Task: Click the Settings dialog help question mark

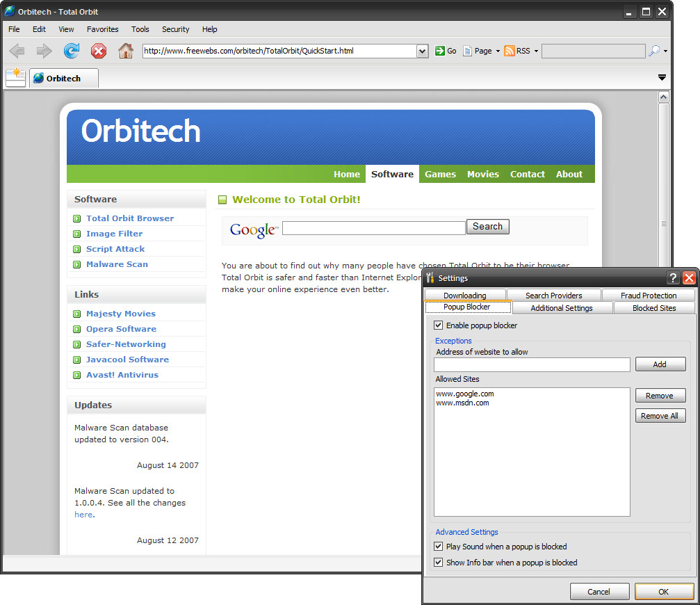Action: coord(673,277)
